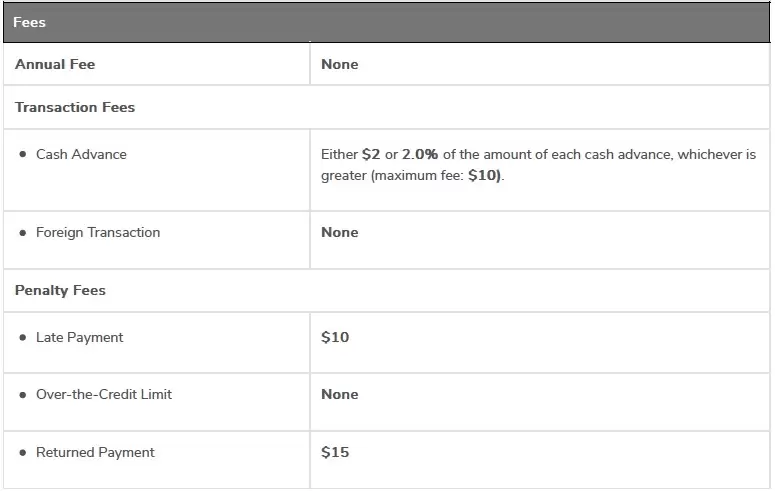Click the Late Payment label
This screenshot has width=775, height=491.
point(80,337)
